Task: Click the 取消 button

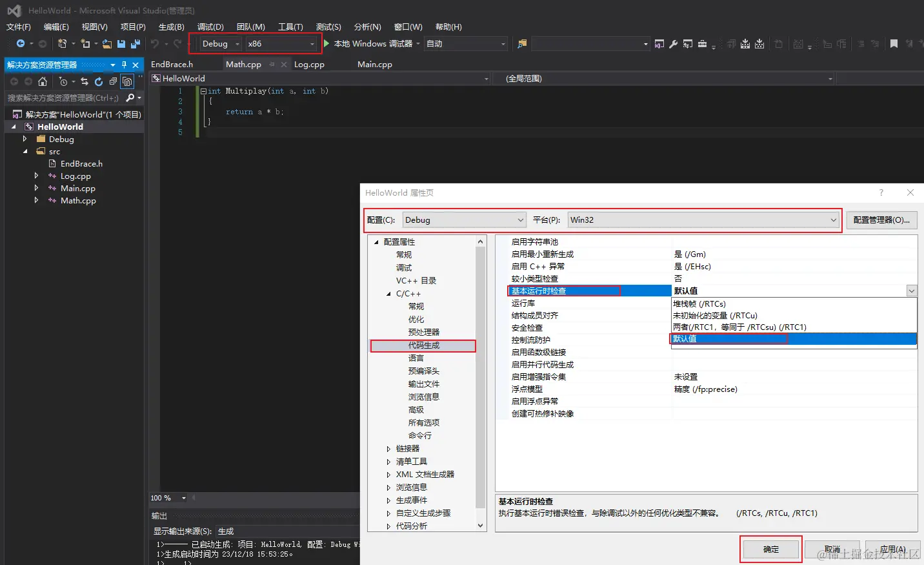Action: pyautogui.click(x=832, y=550)
